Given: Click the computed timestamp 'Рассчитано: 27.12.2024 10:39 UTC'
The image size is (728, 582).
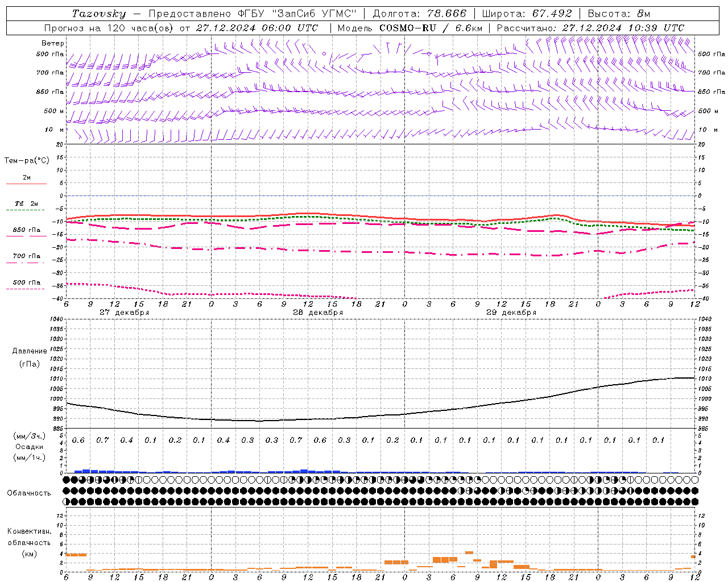Looking at the screenshot, I should (590, 28).
